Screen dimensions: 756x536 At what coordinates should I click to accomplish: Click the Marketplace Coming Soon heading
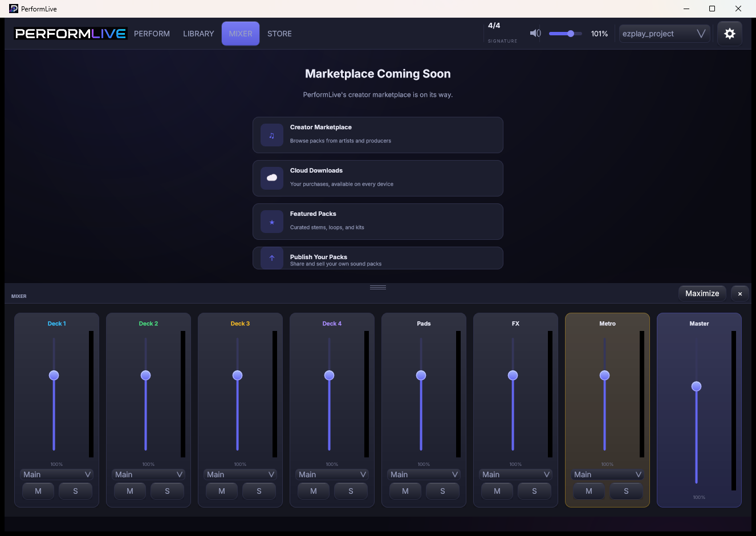(x=378, y=74)
